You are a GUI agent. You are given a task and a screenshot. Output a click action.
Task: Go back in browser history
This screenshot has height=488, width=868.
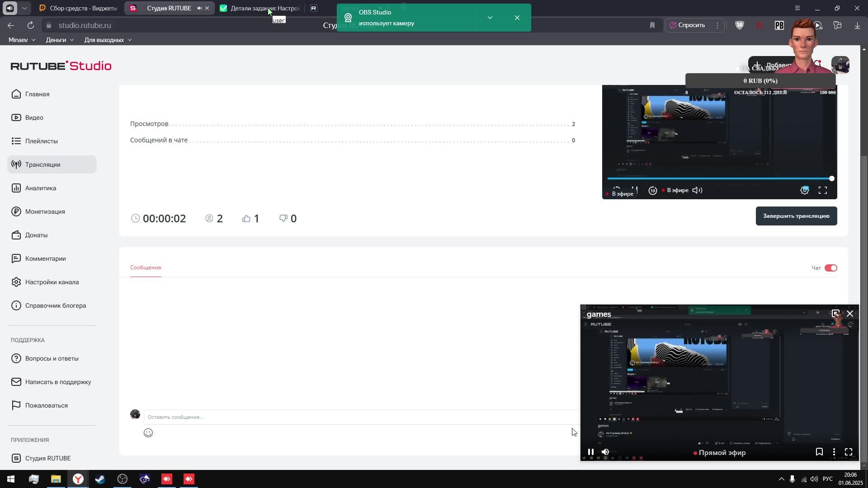pos(11,25)
